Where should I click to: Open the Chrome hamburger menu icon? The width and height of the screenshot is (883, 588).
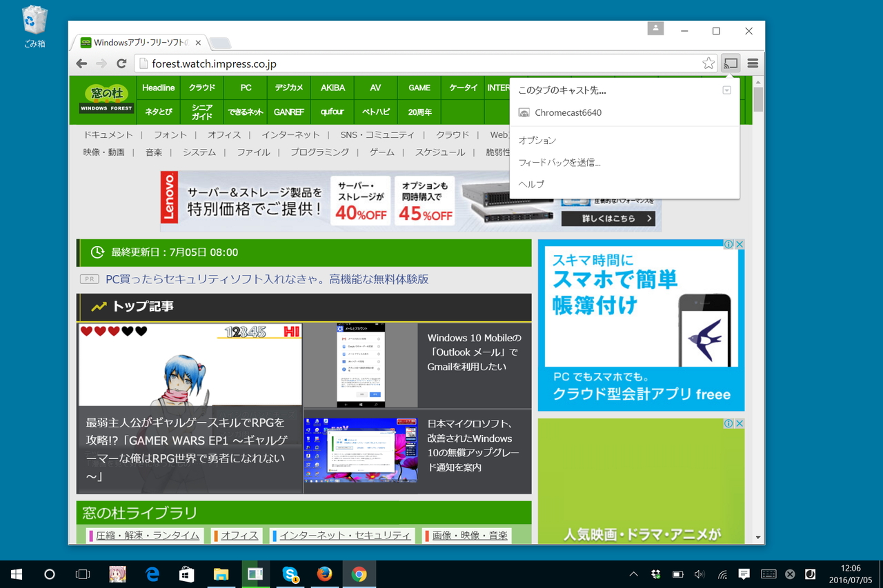pyautogui.click(x=752, y=63)
